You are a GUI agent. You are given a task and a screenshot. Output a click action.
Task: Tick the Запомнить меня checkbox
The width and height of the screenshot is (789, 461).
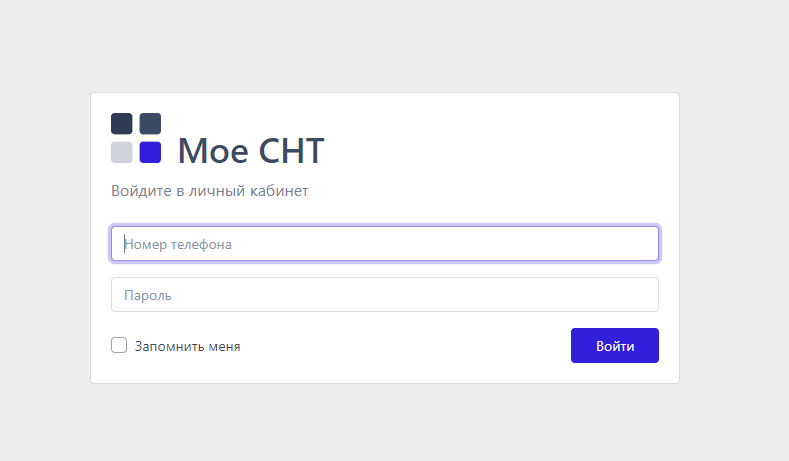(119, 346)
